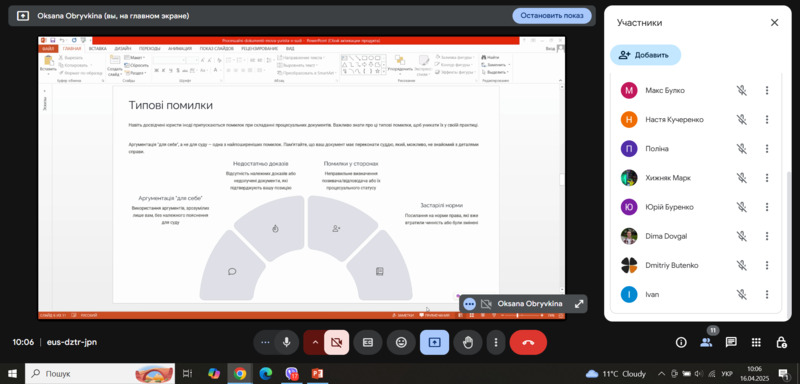Open the emoji reactions button
Screen dimensions: 800x384
[x=401, y=342]
